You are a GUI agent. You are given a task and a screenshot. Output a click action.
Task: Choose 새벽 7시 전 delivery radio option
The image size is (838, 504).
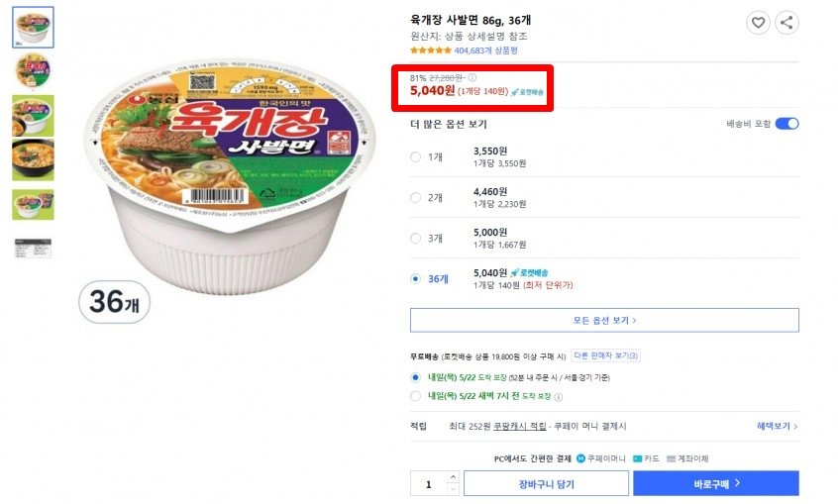click(416, 396)
